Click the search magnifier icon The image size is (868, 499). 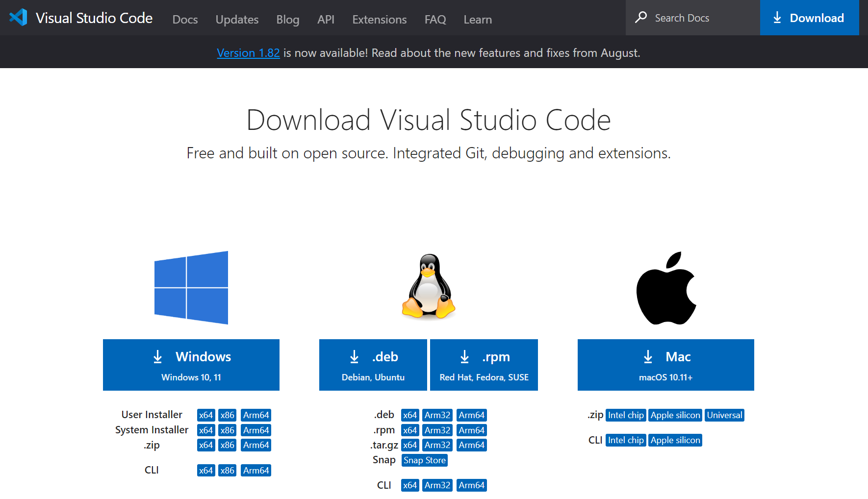coord(640,18)
